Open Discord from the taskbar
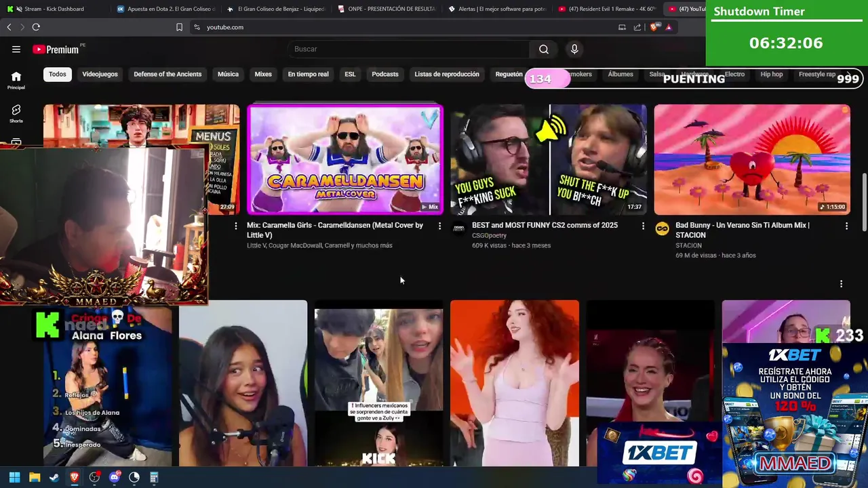This screenshot has height=488, width=868. pos(115,477)
